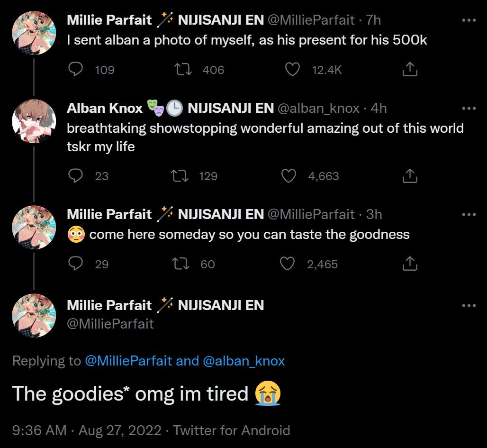Retweet Alban Knox's tweet with 129 retweets
487x448 pixels.
180,176
